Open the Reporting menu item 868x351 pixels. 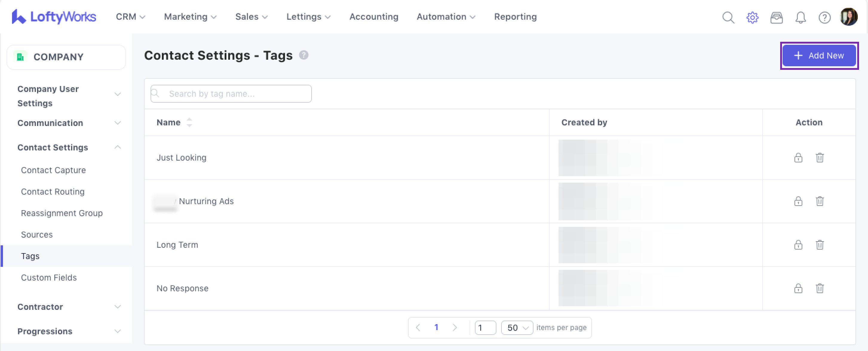click(515, 16)
